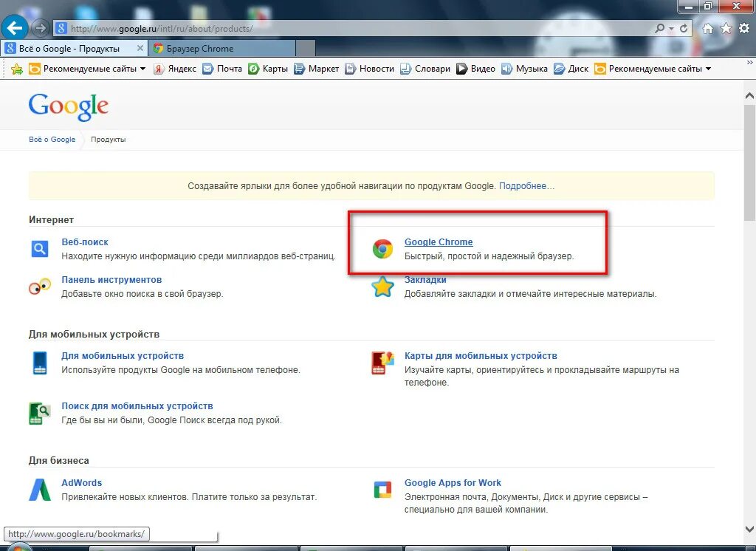The width and height of the screenshot is (756, 551).
Task: Open the Словари bookmark
Action: [x=425, y=69]
